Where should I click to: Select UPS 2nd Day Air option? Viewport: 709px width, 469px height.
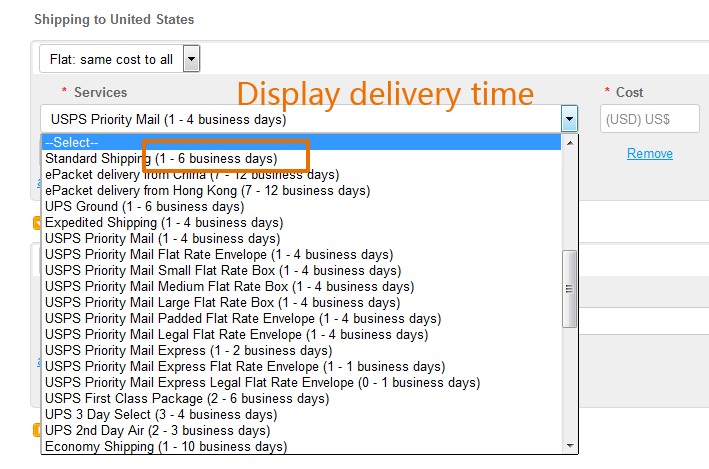pyautogui.click(x=302, y=431)
